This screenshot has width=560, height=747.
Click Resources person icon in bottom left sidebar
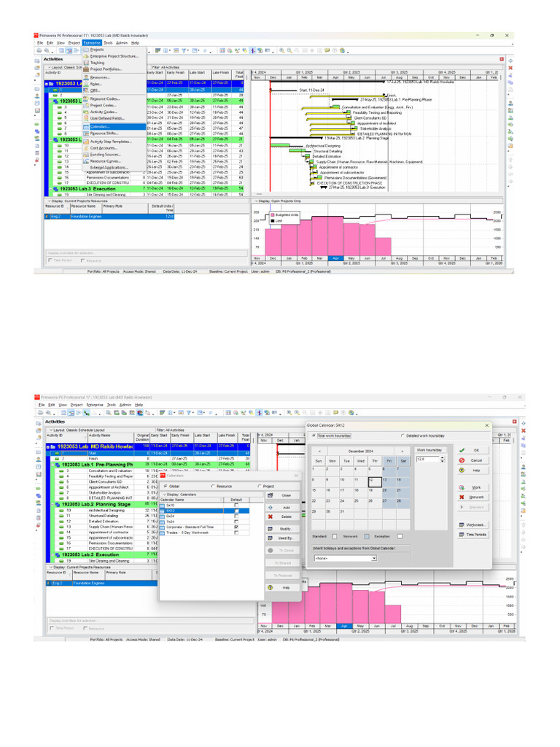[x=38, y=460]
